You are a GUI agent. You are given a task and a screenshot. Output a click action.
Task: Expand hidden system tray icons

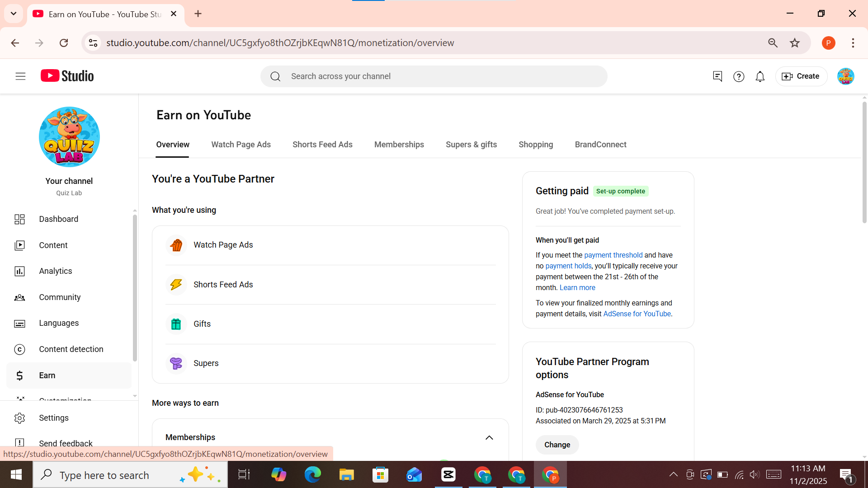tap(673, 474)
